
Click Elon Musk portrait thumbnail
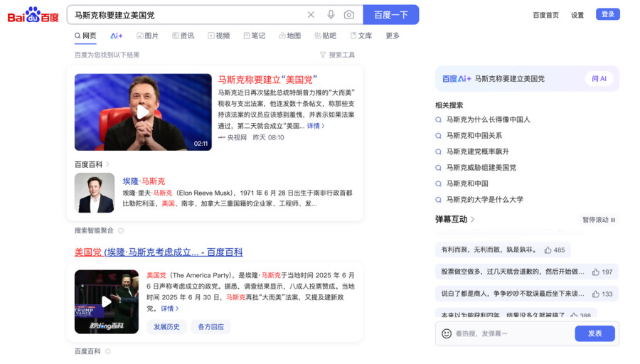95,193
